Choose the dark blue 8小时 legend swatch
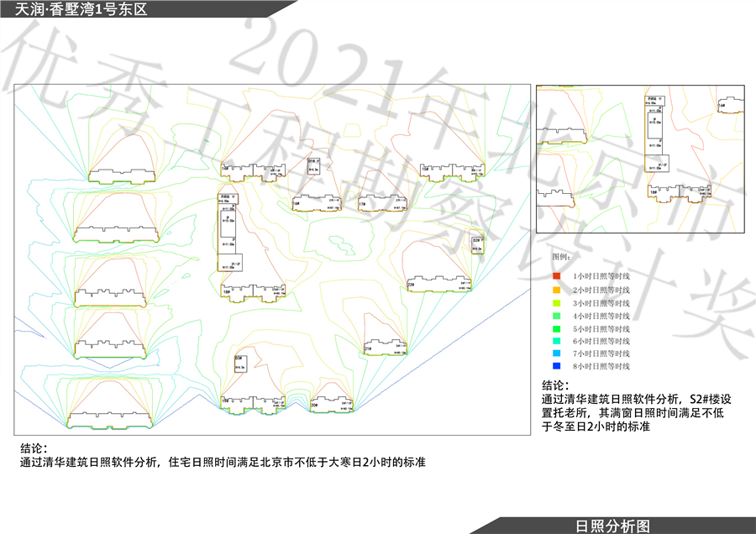 coord(555,367)
